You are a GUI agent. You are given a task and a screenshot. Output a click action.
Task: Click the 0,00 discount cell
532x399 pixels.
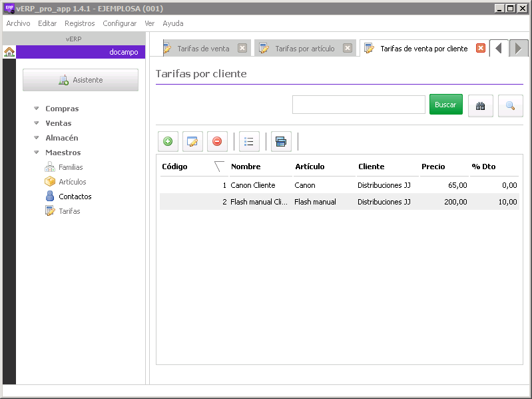point(509,185)
